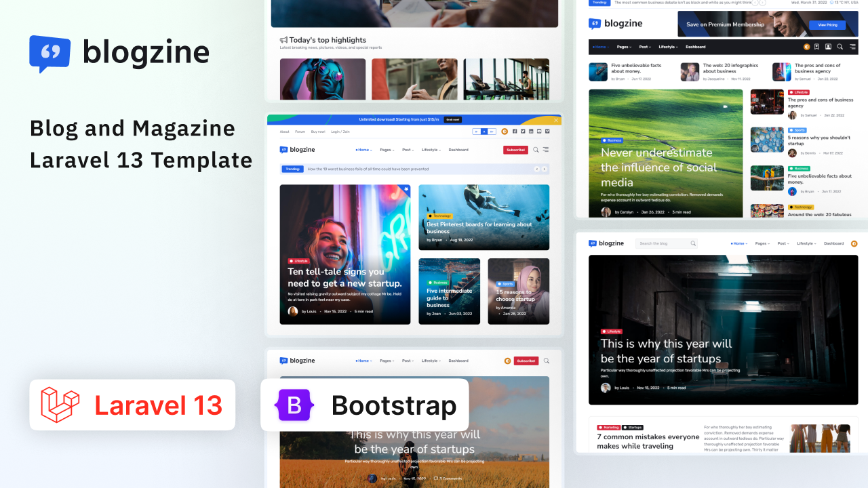Open 'Five unbelievable facts about money' thumbnail by Bryan
Viewport: 868px width, 488px height.
tap(598, 72)
